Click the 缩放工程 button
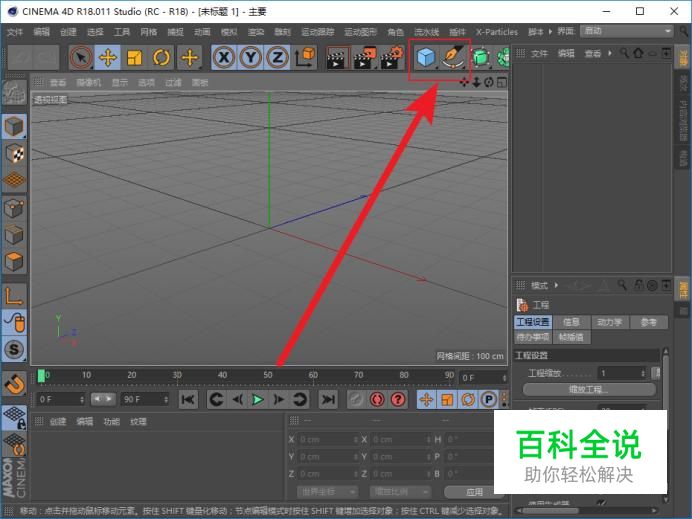 588,389
